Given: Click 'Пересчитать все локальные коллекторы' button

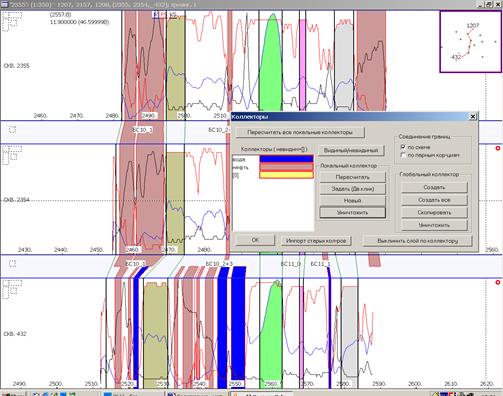Looking at the screenshot, I should (300, 132).
